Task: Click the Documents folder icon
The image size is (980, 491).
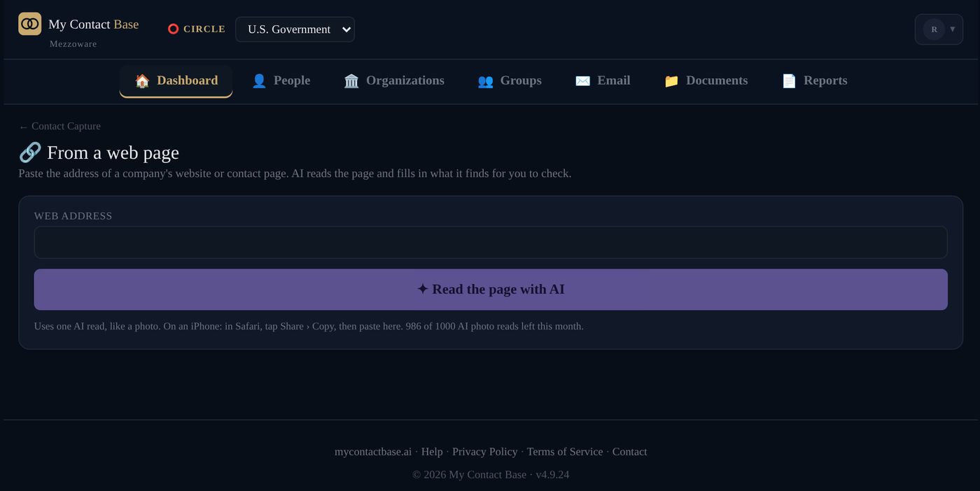Action: [x=671, y=81]
